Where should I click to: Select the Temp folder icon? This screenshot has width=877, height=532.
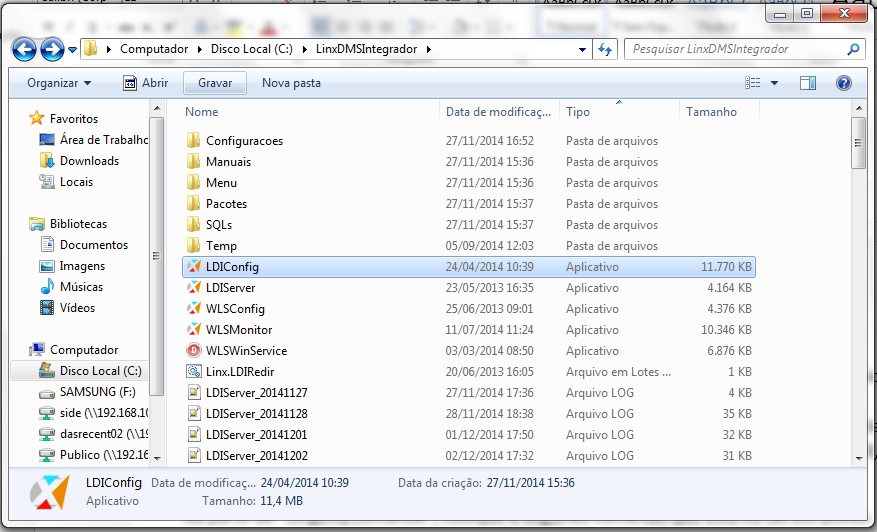click(194, 246)
